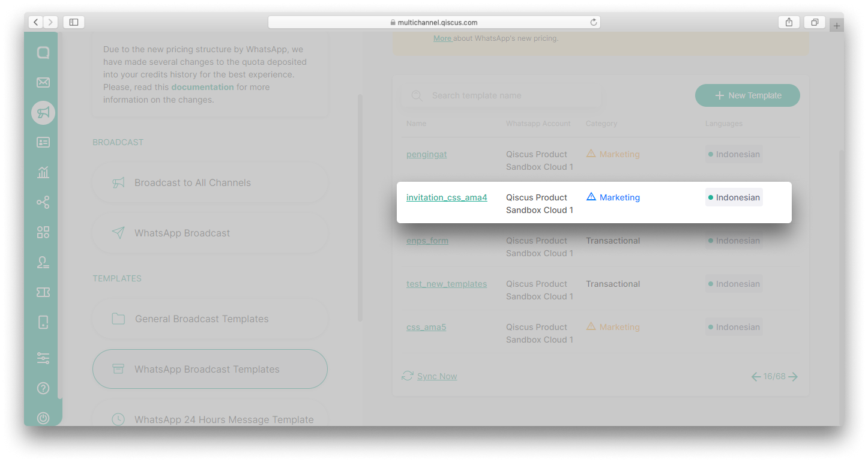This screenshot has height=462, width=868.
Task: Open the ticket sidebar icon
Action: (x=43, y=292)
